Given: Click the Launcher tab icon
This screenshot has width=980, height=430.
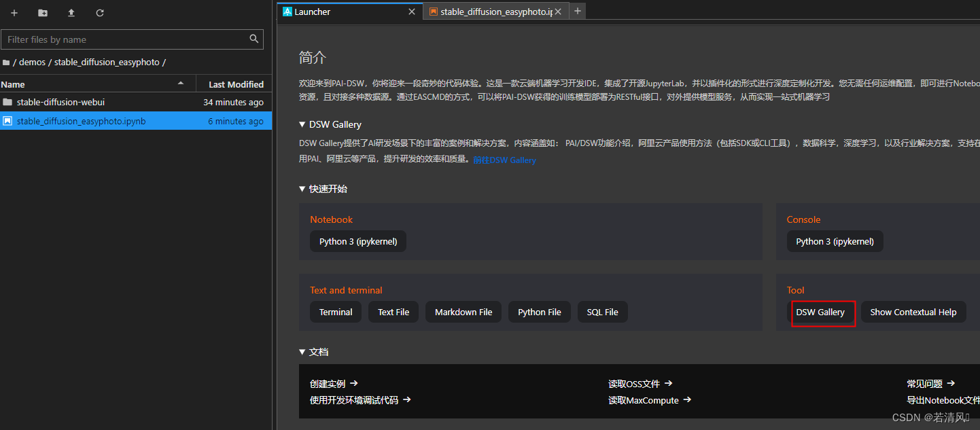Looking at the screenshot, I should pyautogui.click(x=287, y=12).
